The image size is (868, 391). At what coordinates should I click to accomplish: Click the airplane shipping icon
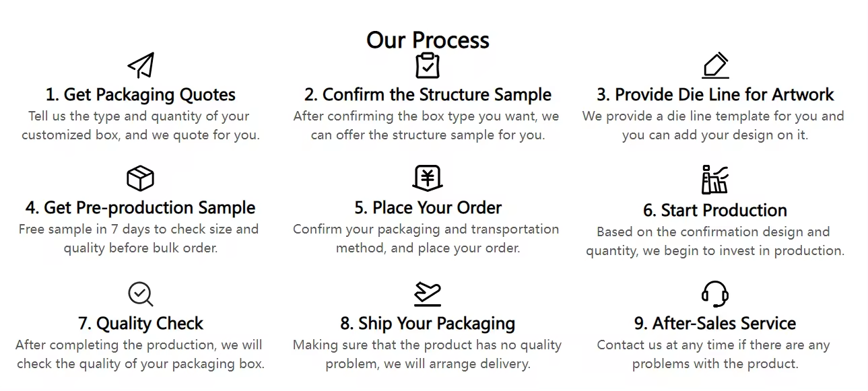[427, 294]
